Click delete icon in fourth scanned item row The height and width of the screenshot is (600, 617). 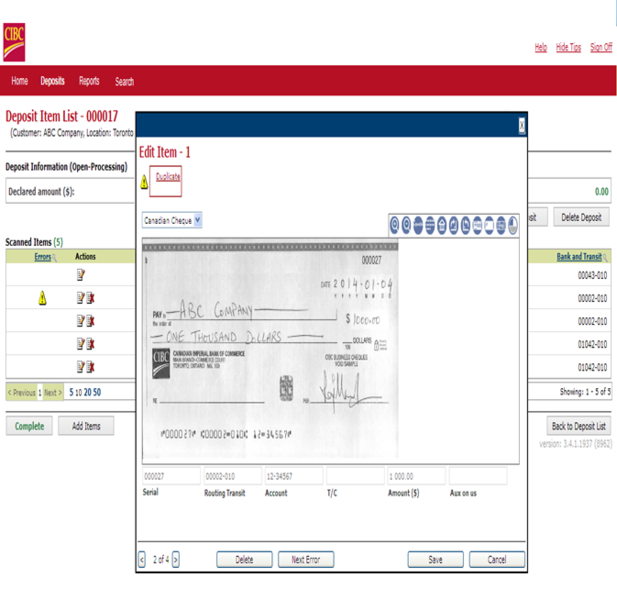tap(91, 344)
